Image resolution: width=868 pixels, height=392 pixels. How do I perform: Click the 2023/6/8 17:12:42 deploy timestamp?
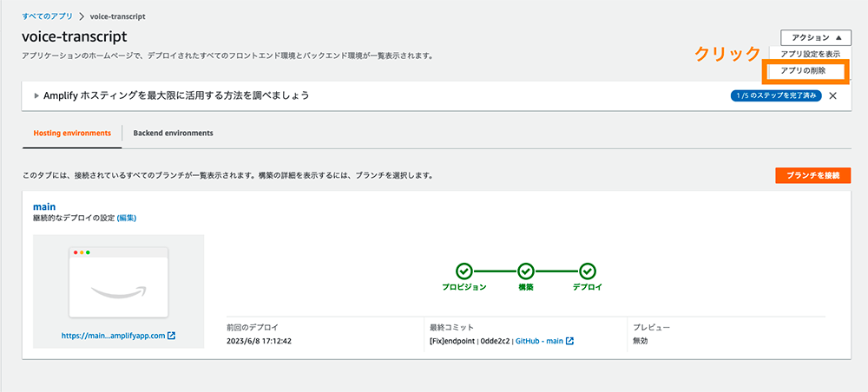[259, 341]
